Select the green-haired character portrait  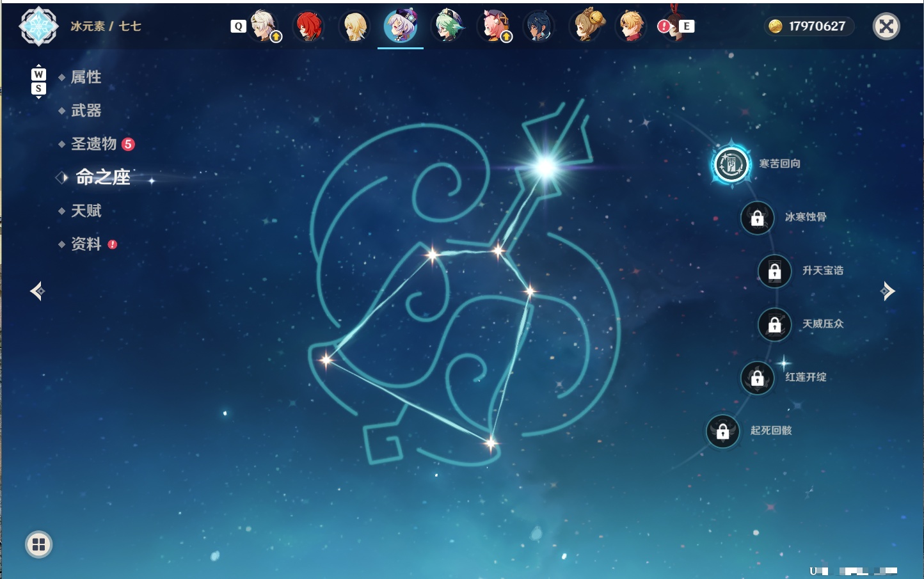447,26
